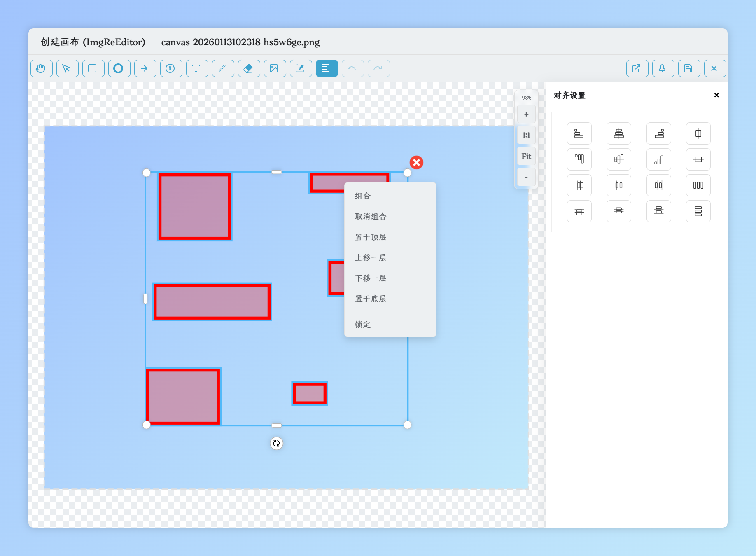The image size is (756, 556).
Task: Click the align bottom edges icon
Action: click(659, 159)
